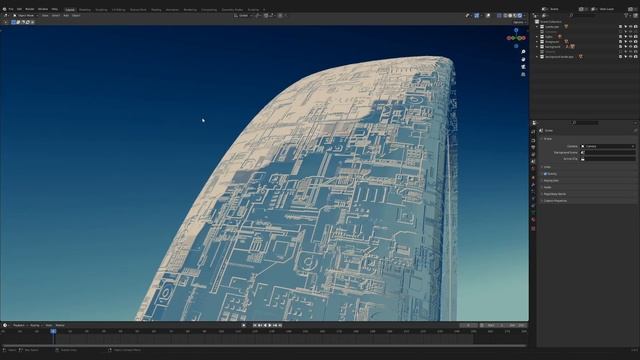Open the Camera selection dropdown in Scene
The image size is (640, 360).
tap(608, 146)
